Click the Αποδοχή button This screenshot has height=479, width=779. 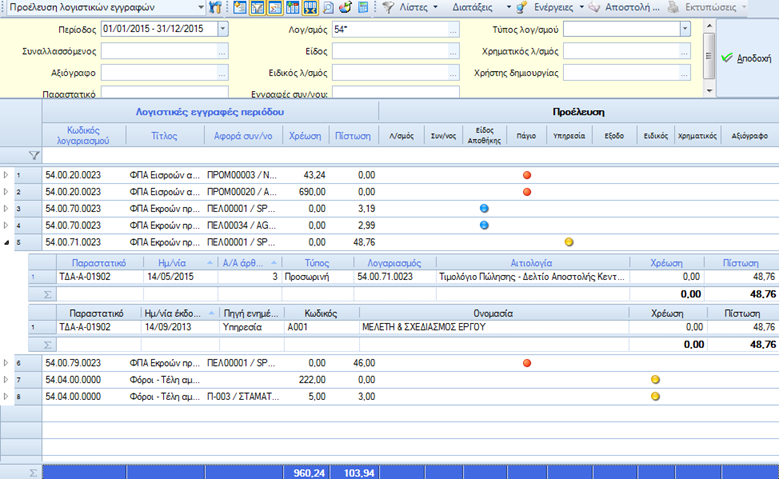(747, 58)
